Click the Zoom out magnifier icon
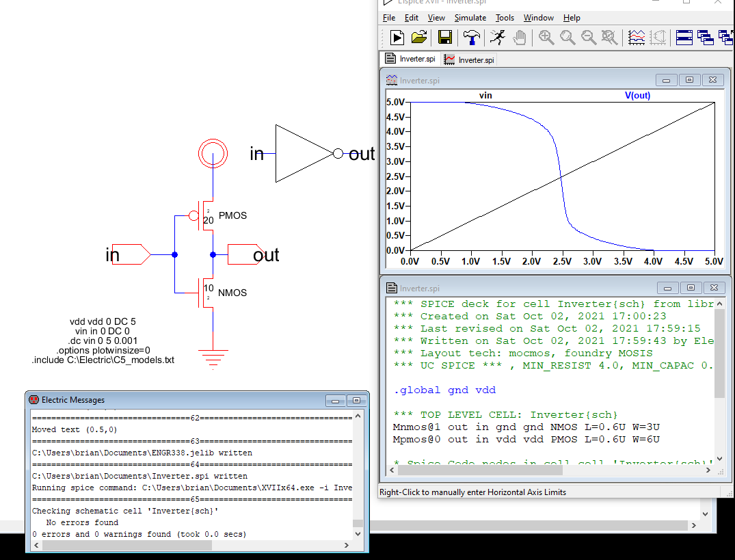 pos(589,38)
